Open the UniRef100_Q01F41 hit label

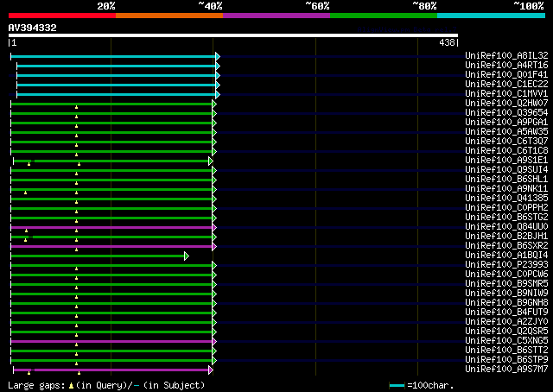coord(506,74)
